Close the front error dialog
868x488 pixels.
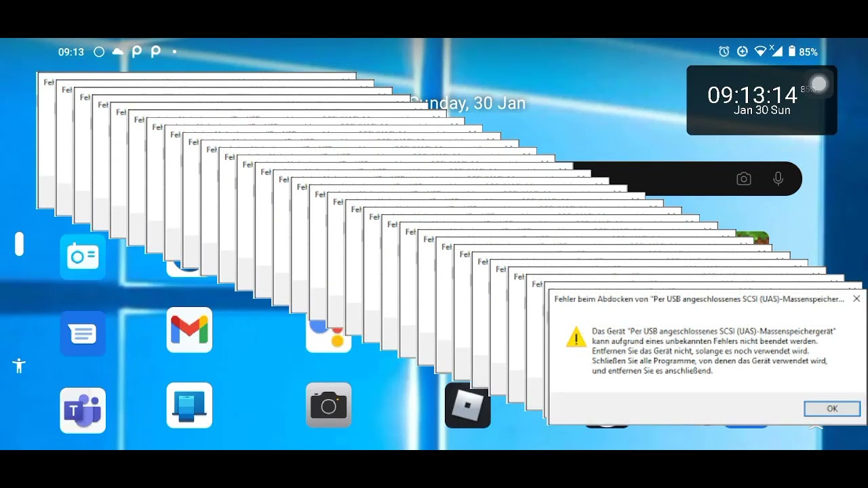click(x=856, y=298)
